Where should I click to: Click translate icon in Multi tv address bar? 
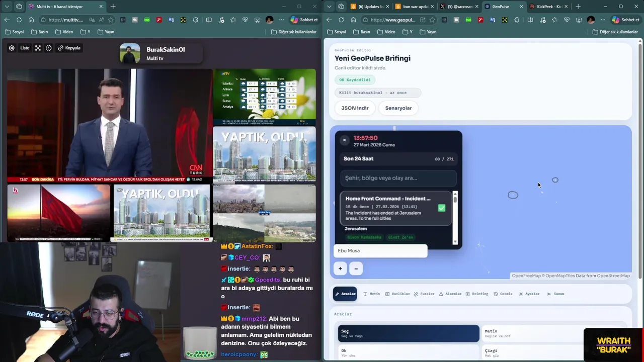(x=92, y=20)
